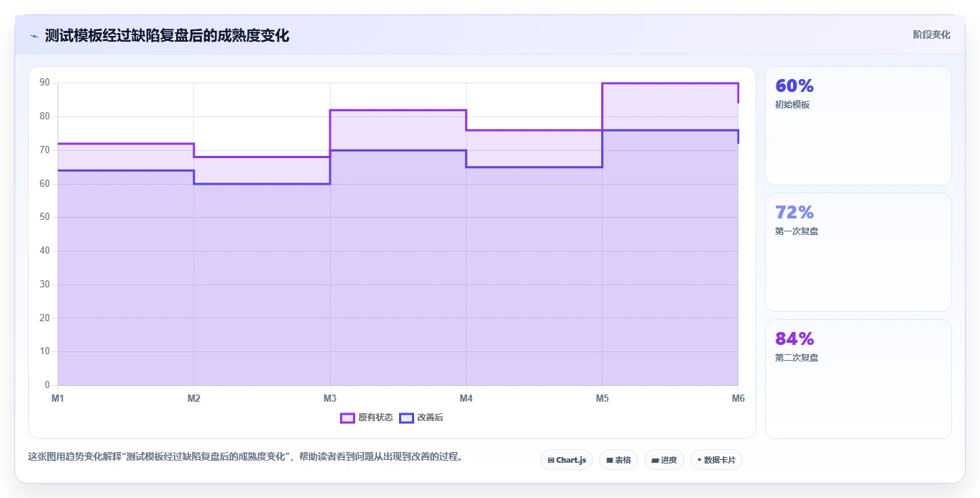Click the sparkle icon in 数据卡片 chip
This screenshot has height=498, width=980.
tap(699, 460)
